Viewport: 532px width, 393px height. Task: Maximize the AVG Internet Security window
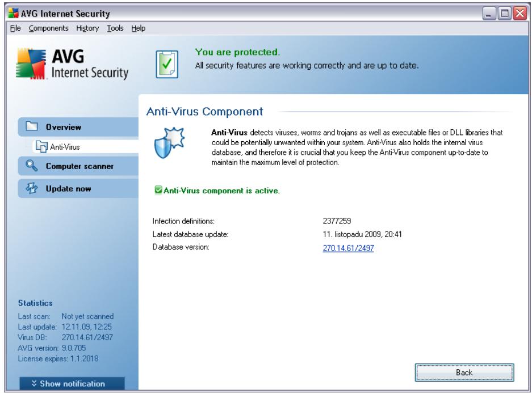505,14
